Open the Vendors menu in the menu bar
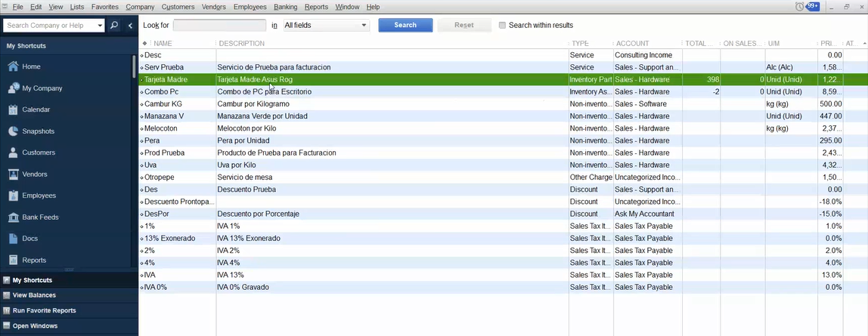This screenshot has height=336, width=868. coord(213,7)
